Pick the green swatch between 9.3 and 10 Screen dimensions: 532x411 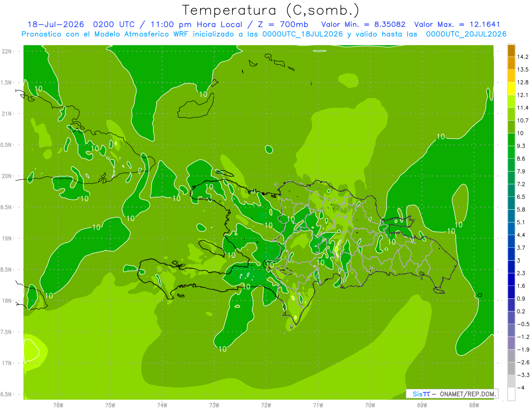(511, 140)
